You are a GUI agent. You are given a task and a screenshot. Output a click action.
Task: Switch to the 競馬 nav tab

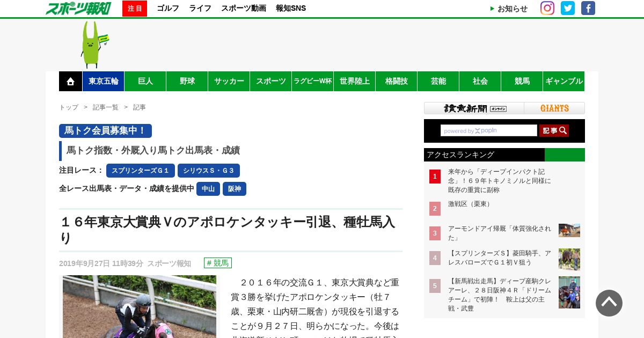click(522, 82)
